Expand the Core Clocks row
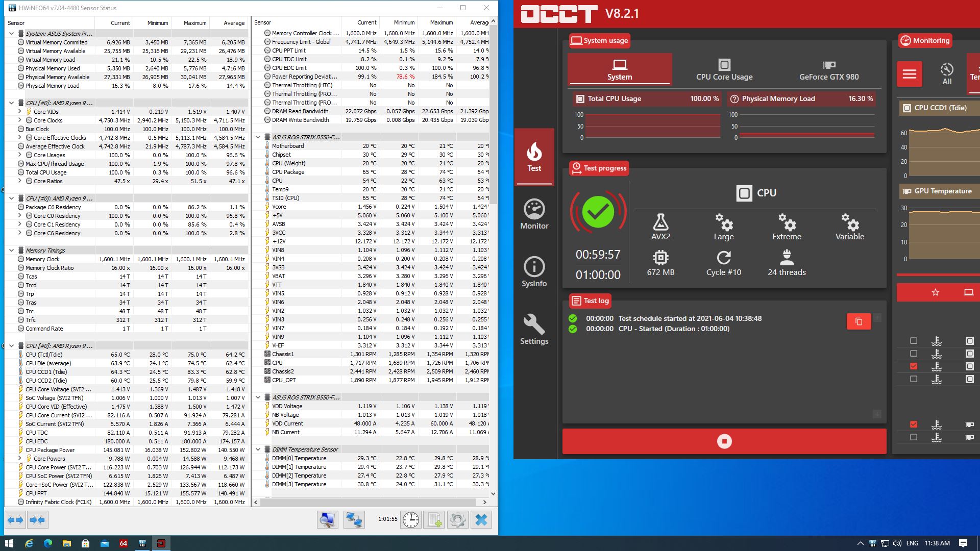 click(x=20, y=120)
